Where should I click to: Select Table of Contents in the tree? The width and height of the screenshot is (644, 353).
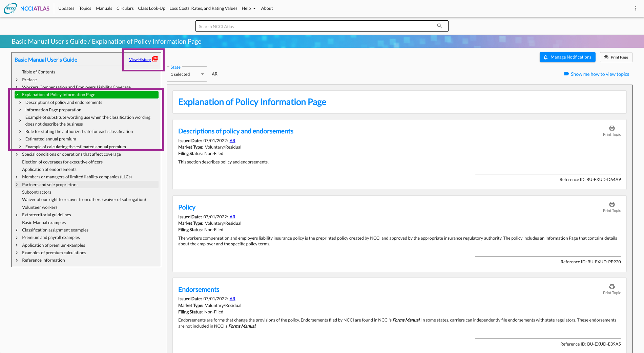coord(39,72)
